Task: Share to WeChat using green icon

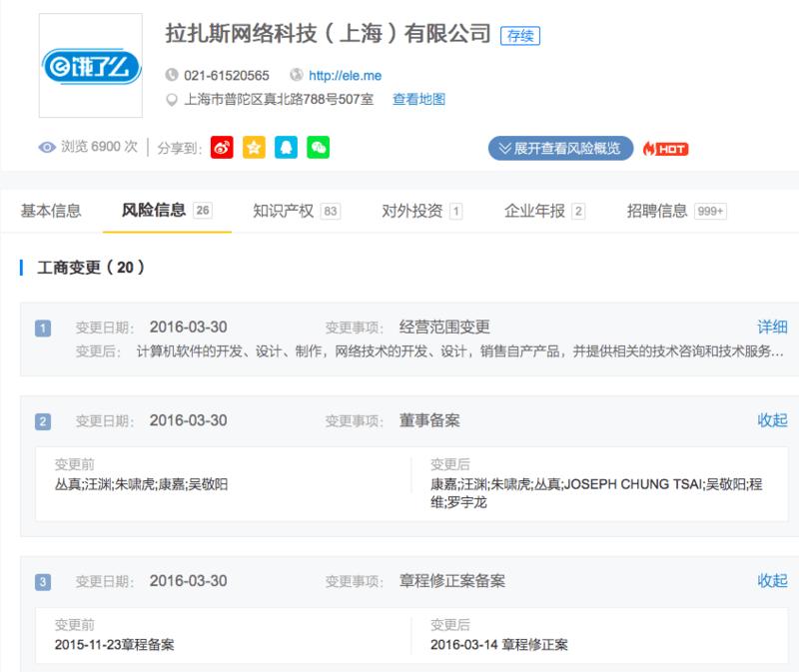Action: [x=318, y=148]
